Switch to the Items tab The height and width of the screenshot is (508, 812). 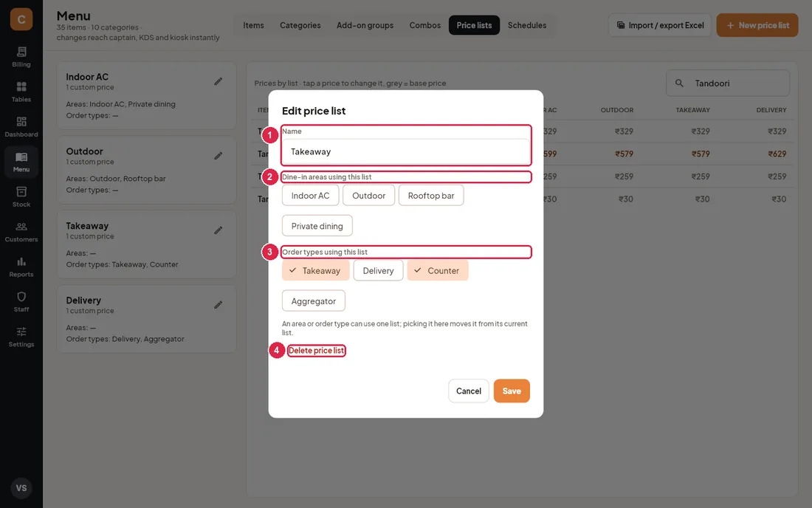[x=254, y=25]
